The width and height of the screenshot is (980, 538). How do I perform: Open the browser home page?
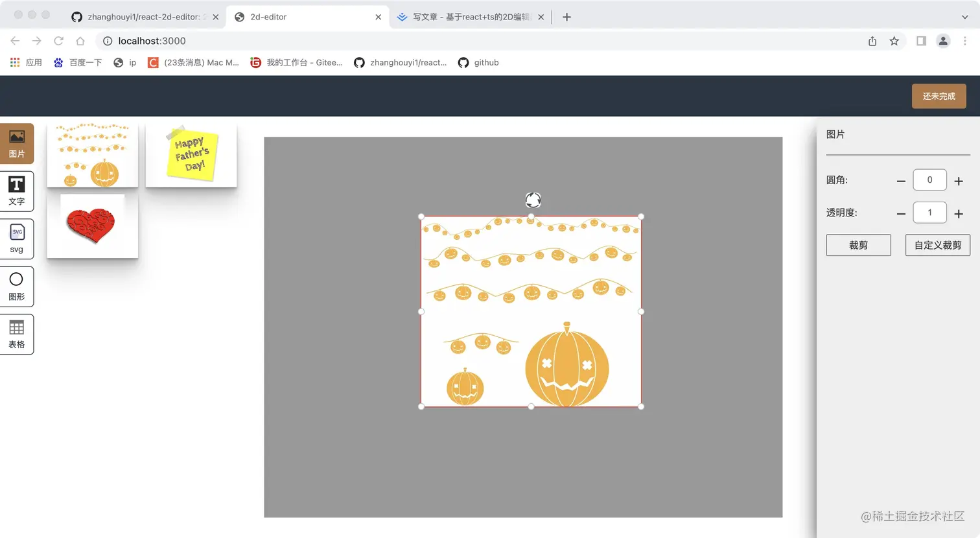[x=80, y=41]
